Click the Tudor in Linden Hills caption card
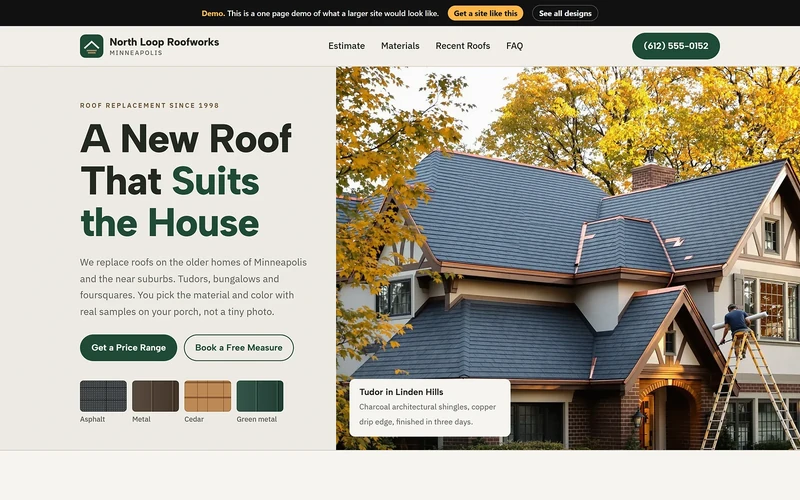The height and width of the screenshot is (500, 800). 430,407
